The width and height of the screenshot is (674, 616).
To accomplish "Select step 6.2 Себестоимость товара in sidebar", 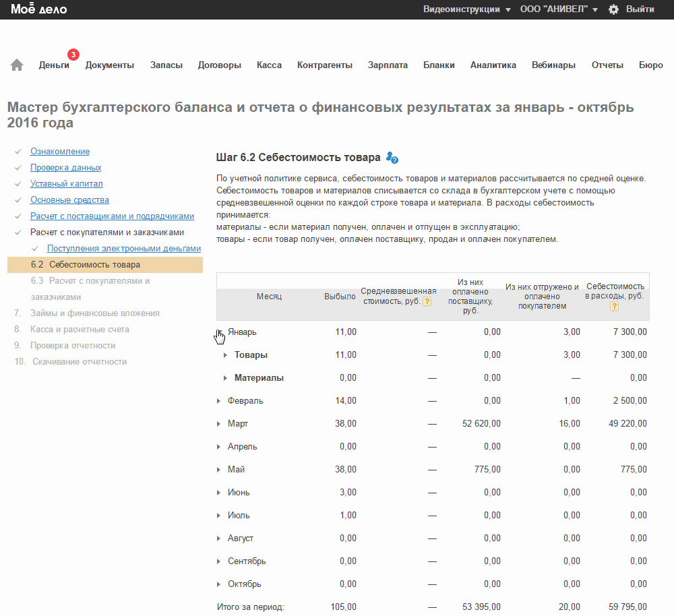I will click(94, 265).
